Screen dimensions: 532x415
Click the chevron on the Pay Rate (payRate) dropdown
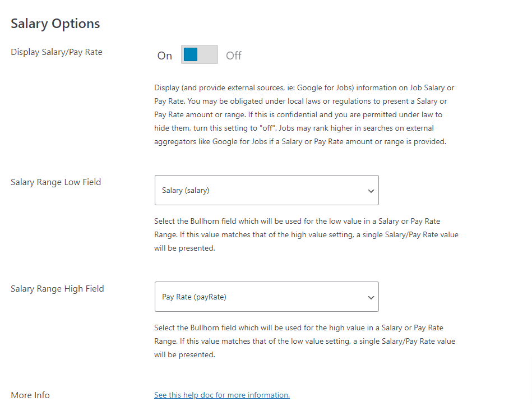371,297
